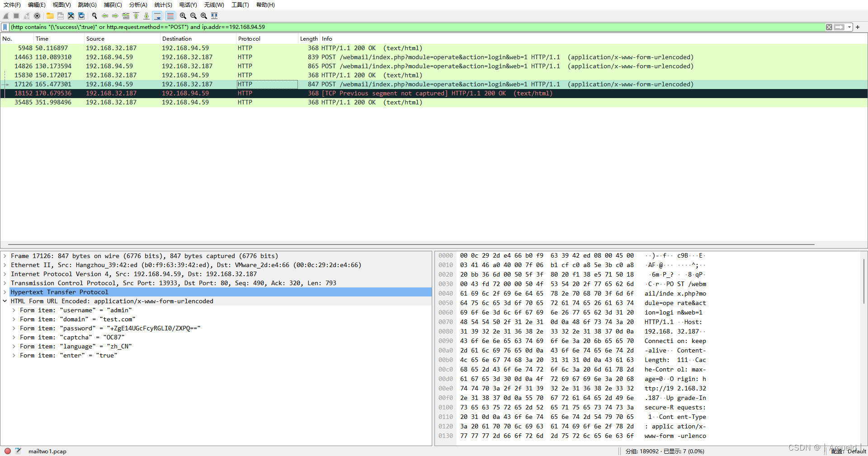
Task: Expand the Transmission Control Protocol row
Action: click(5, 283)
